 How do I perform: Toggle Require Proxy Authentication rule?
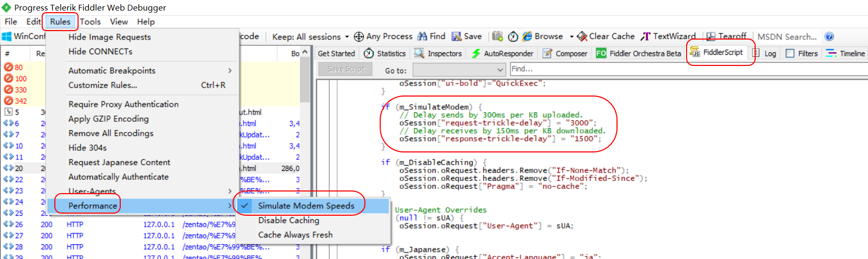point(123,104)
